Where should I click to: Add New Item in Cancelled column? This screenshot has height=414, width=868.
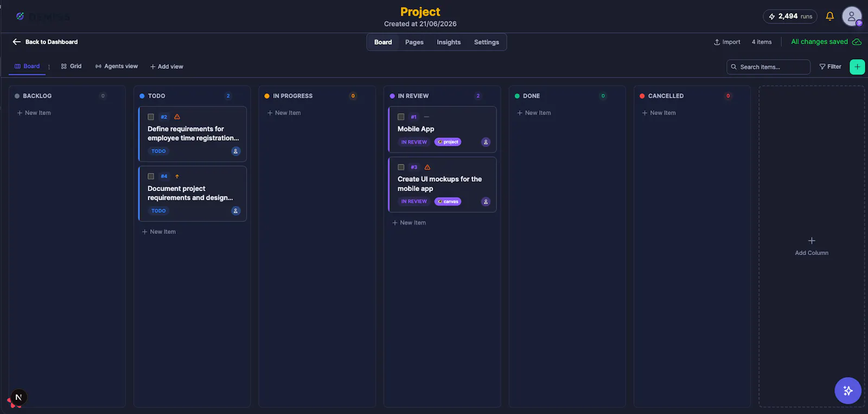[659, 113]
